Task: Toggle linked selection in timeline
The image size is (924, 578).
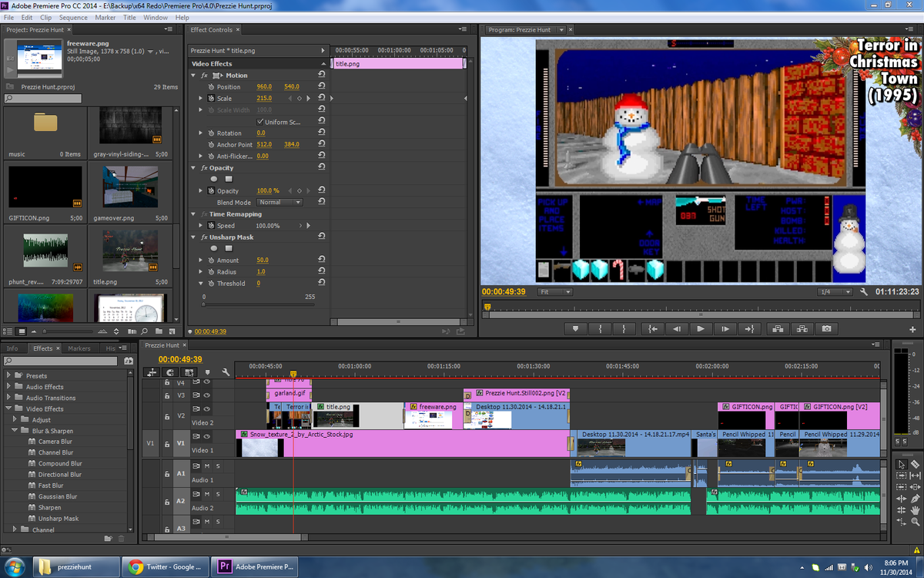Action: 189,372
